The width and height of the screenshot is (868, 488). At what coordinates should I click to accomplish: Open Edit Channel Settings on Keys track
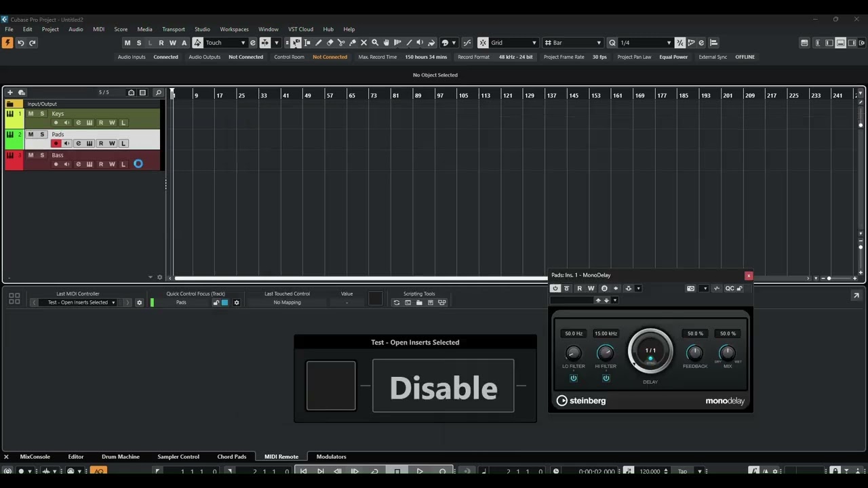click(x=78, y=123)
